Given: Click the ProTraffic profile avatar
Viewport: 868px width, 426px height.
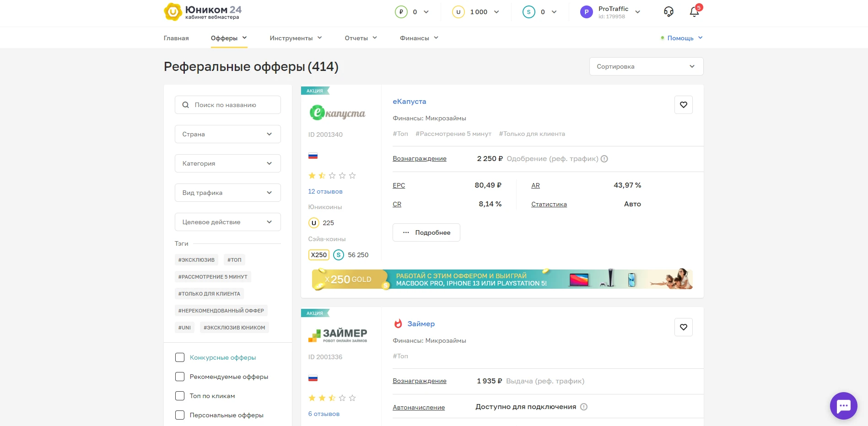Looking at the screenshot, I should [x=586, y=12].
